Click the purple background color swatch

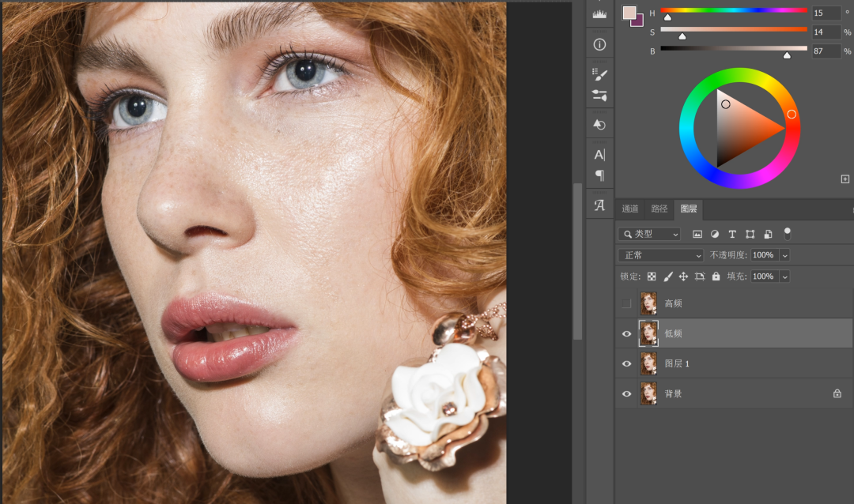point(638,21)
